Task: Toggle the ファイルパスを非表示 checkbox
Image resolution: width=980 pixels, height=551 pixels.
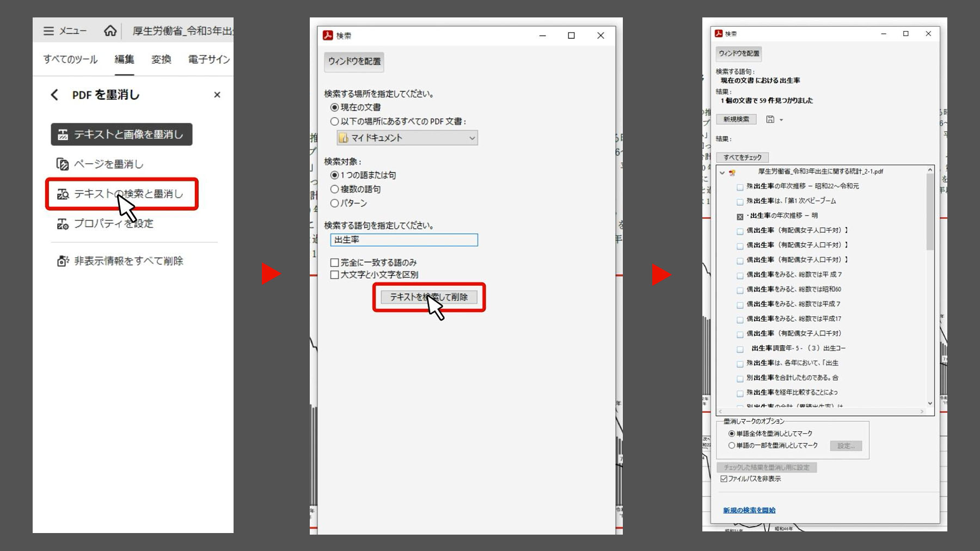Action: (x=724, y=479)
